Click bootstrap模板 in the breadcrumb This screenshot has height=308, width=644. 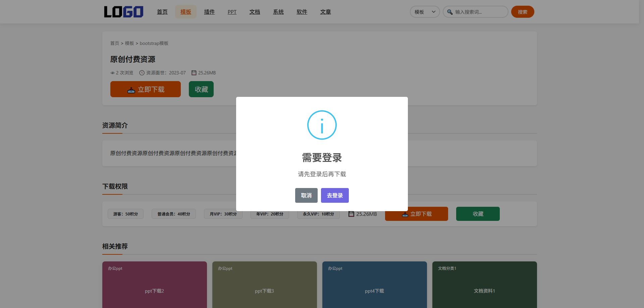pyautogui.click(x=154, y=43)
